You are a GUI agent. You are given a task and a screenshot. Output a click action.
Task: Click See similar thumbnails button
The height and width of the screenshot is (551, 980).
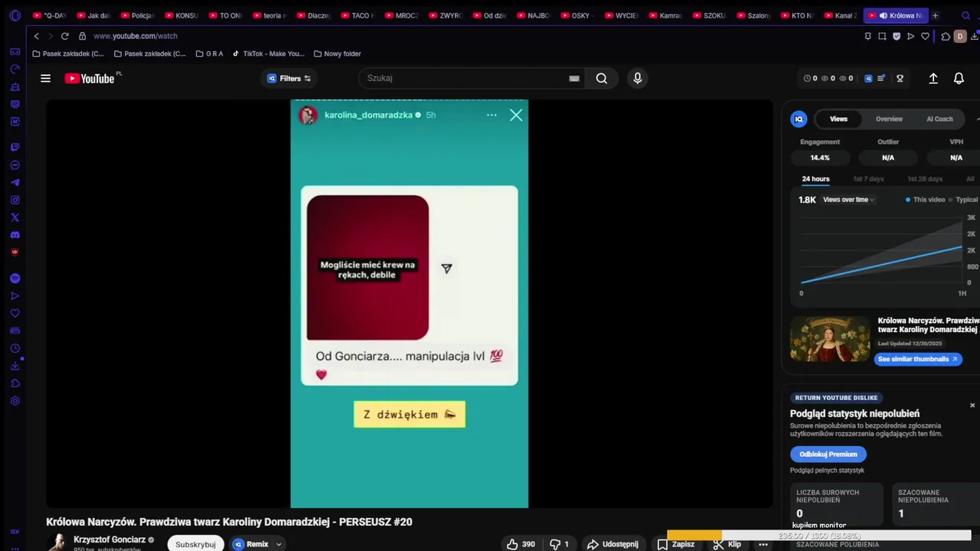(x=917, y=359)
